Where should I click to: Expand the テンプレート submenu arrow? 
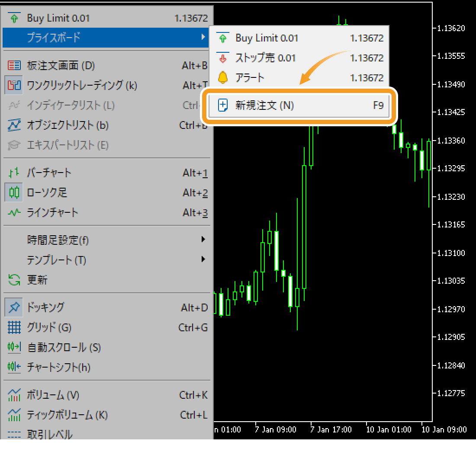point(203,259)
